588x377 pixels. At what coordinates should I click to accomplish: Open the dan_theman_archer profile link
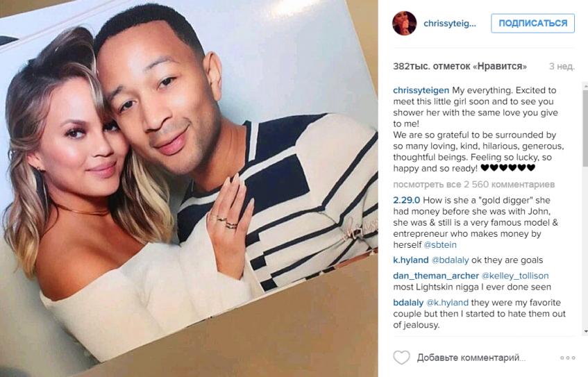click(436, 276)
